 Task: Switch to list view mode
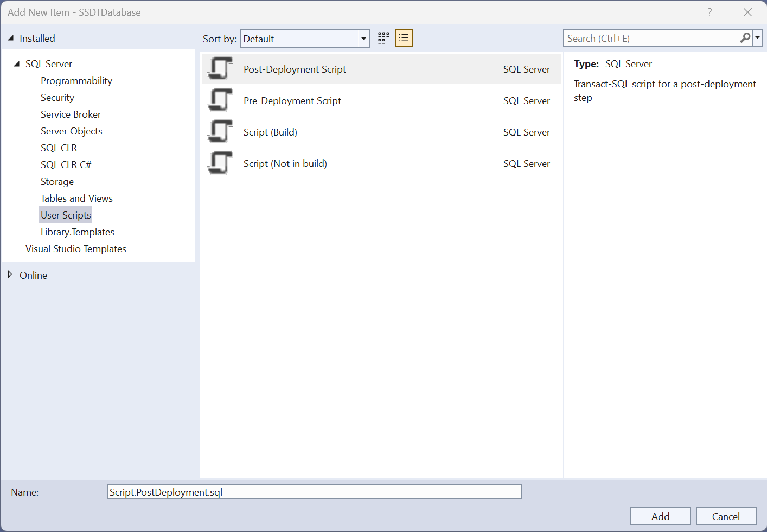pos(404,37)
